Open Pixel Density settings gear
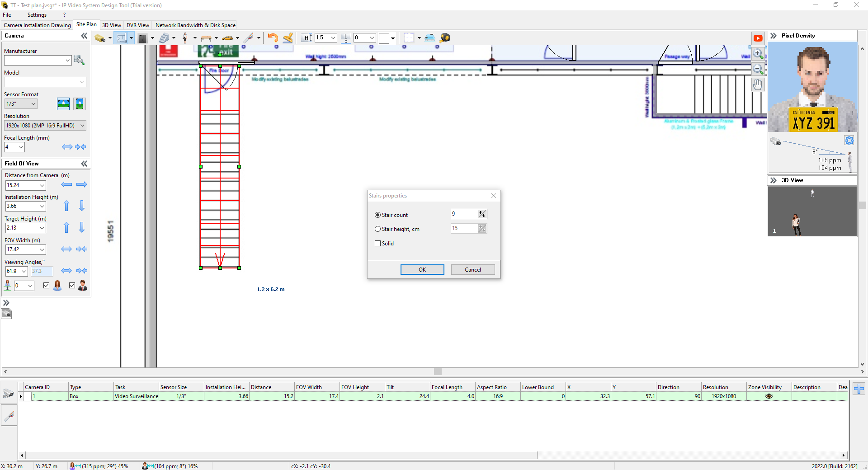868x470 pixels. point(849,141)
